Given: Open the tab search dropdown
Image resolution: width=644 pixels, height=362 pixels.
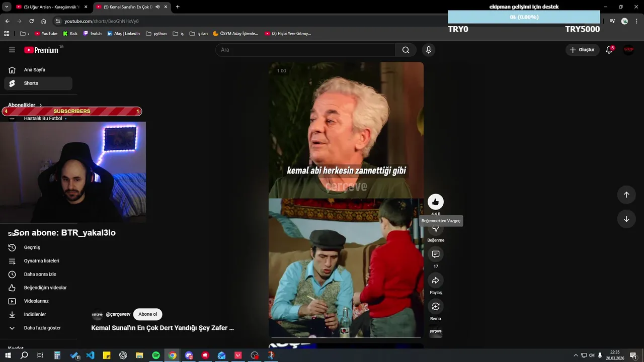Looking at the screenshot, I should pyautogui.click(x=7, y=7).
